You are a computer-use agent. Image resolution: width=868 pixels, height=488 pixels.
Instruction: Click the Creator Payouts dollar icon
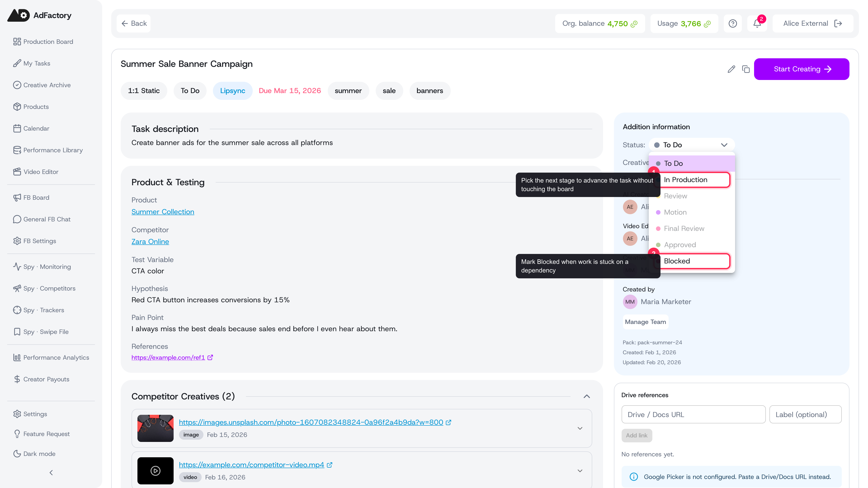pyautogui.click(x=17, y=379)
